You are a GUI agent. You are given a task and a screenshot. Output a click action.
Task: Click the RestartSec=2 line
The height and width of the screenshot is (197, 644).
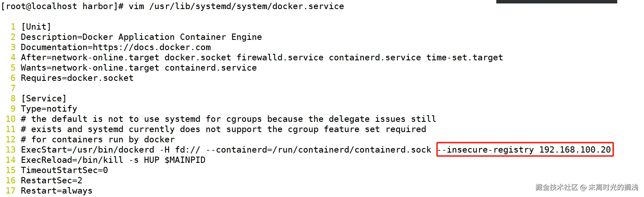[x=52, y=180]
